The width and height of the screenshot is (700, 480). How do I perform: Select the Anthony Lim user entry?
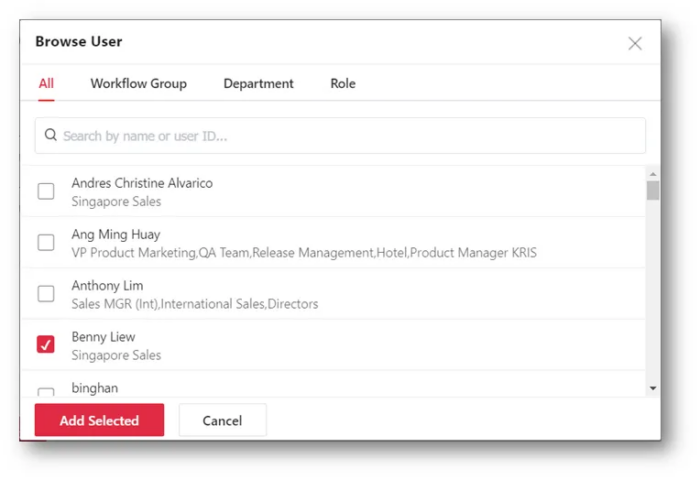333,294
